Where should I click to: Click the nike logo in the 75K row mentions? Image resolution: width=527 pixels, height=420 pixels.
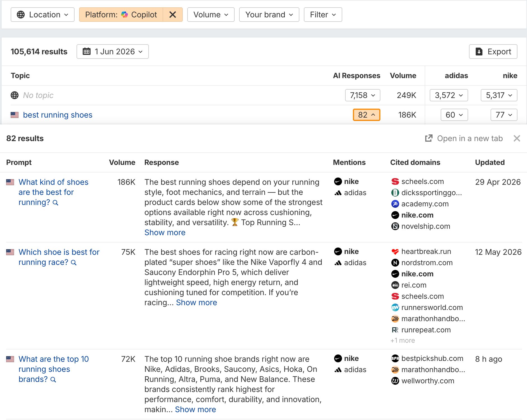click(x=338, y=251)
